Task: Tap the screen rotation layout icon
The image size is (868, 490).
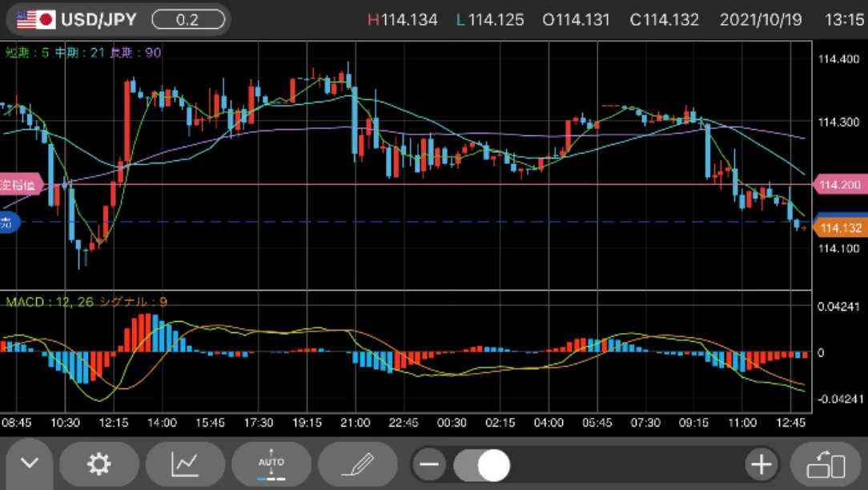Action: [x=826, y=464]
